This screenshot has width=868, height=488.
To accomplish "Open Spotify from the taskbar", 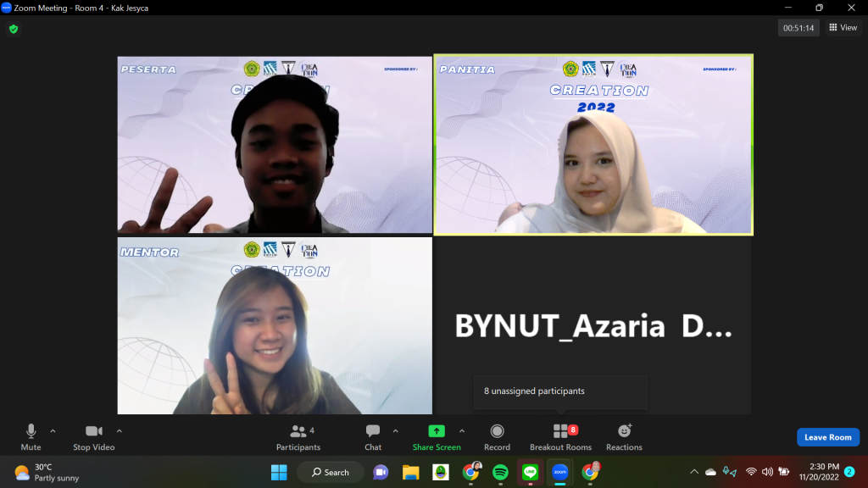I will pyautogui.click(x=500, y=472).
